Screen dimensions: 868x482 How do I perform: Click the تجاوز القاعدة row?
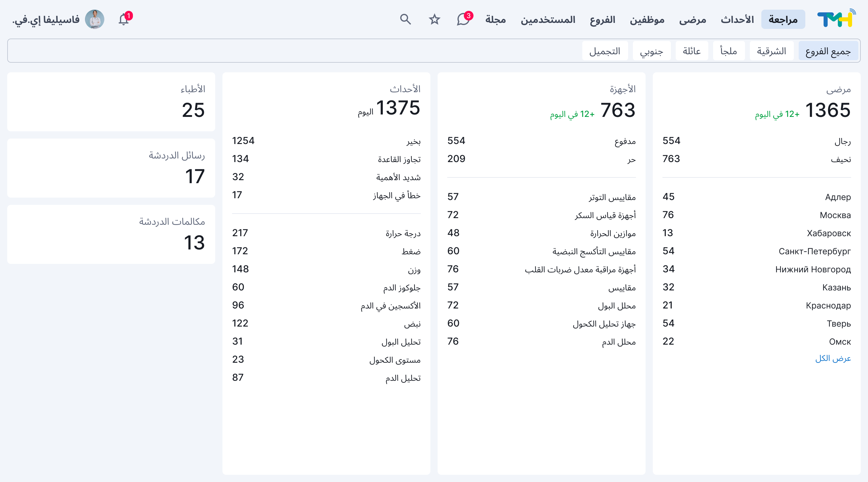(x=326, y=159)
